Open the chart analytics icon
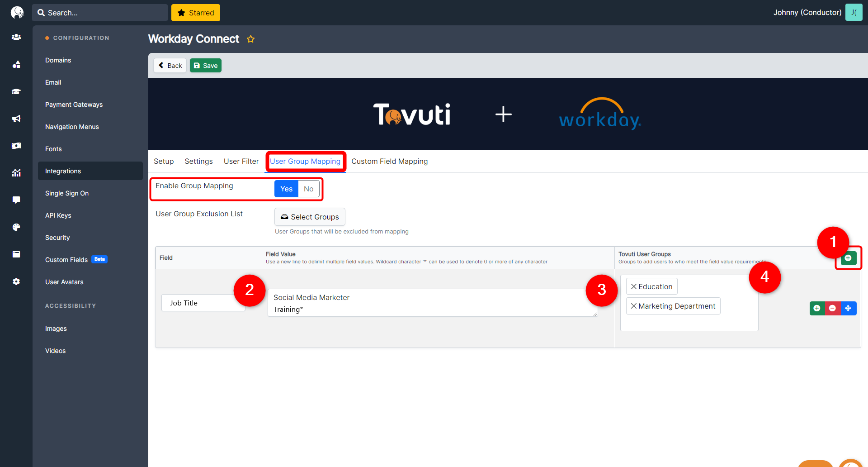This screenshot has height=467, width=868. click(x=16, y=173)
